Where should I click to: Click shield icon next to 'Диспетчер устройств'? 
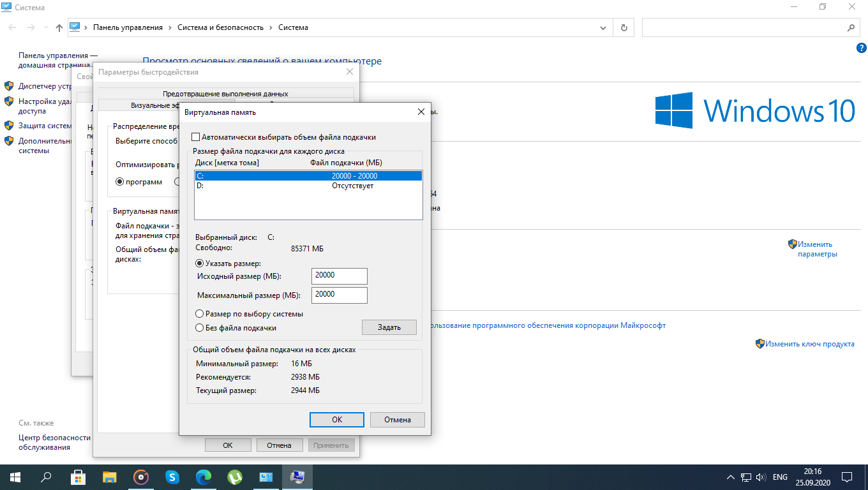click(9, 85)
